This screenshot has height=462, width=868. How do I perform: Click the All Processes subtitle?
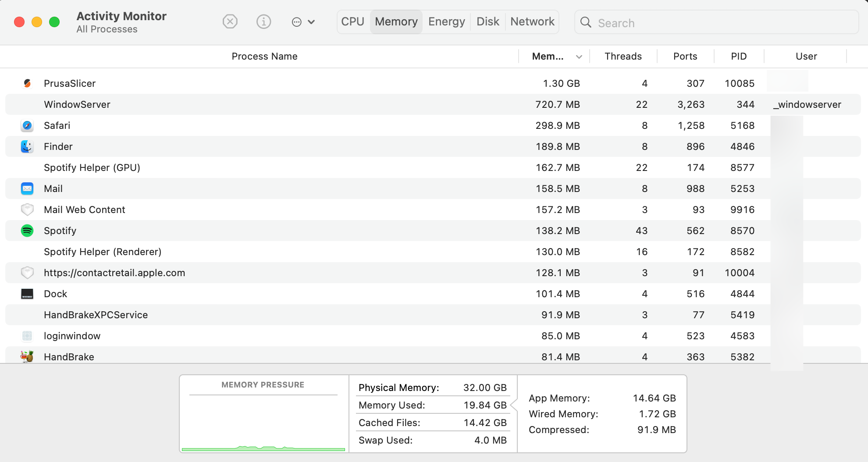click(x=107, y=29)
